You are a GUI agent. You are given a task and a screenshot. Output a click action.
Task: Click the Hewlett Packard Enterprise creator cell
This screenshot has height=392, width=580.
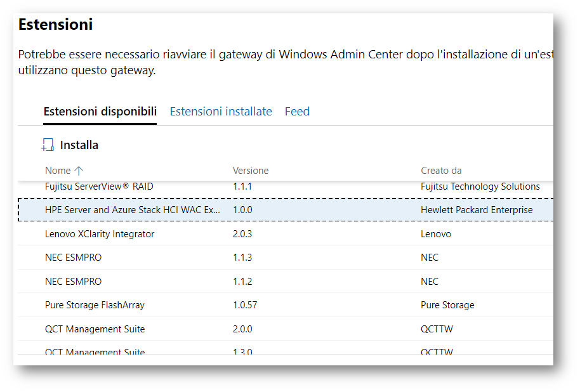pyautogui.click(x=477, y=210)
